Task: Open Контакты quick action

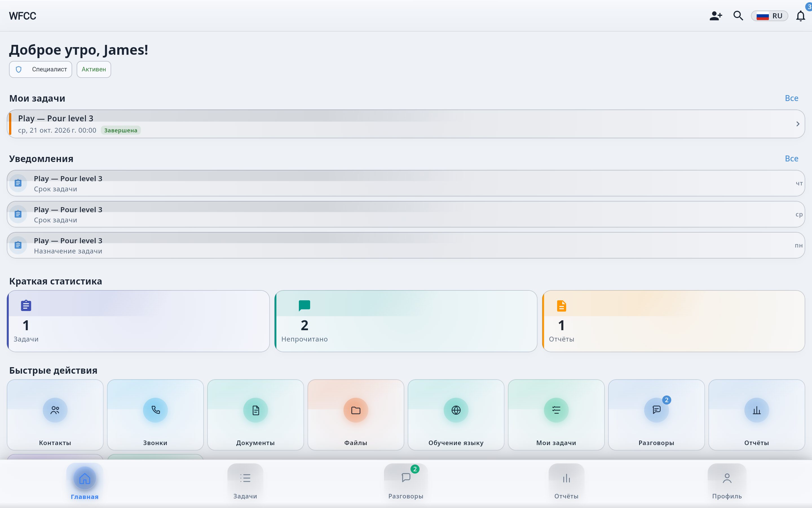Action: pos(55,415)
